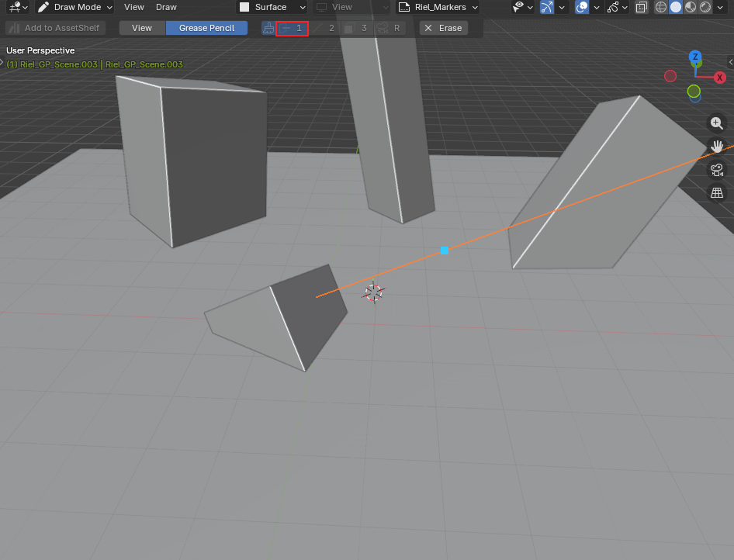Open the Draw Mode interaction mode dropdown
734x560 pixels.
pos(75,7)
